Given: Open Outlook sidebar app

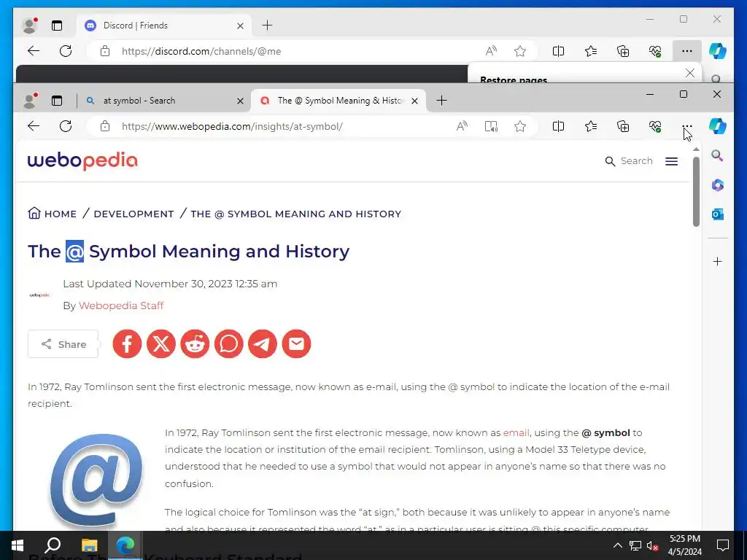Looking at the screenshot, I should 718,214.
